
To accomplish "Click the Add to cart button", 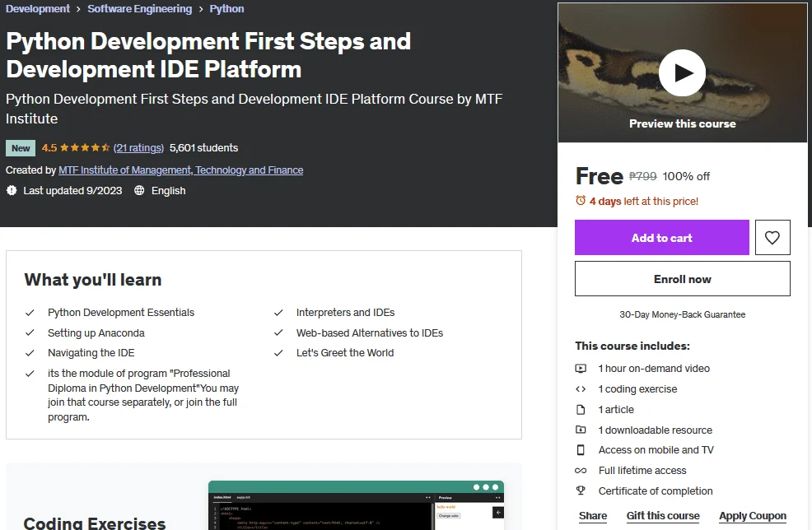I will point(662,238).
